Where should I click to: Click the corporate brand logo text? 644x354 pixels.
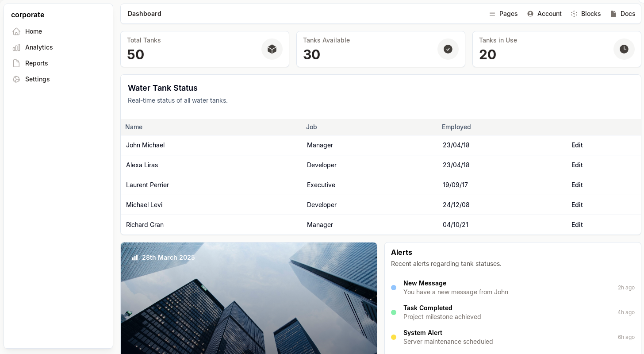(28, 15)
